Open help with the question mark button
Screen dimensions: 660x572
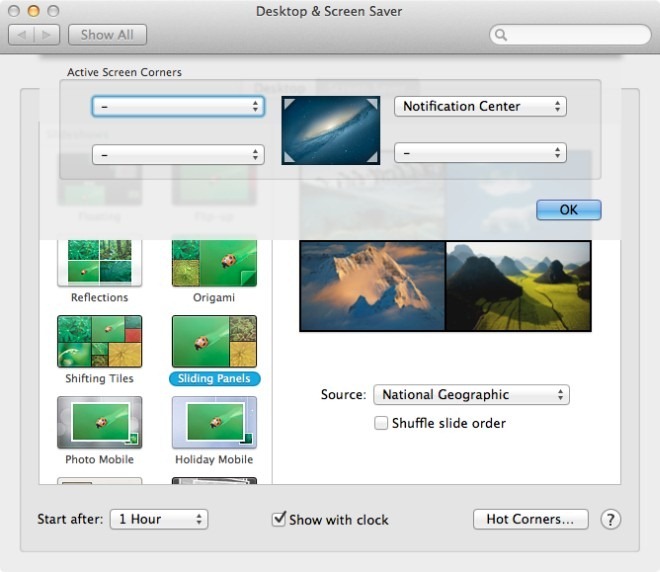click(x=610, y=519)
